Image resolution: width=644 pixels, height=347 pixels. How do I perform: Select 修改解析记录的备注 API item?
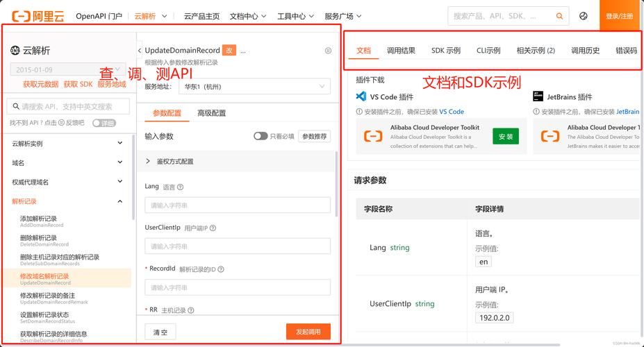[67, 298]
